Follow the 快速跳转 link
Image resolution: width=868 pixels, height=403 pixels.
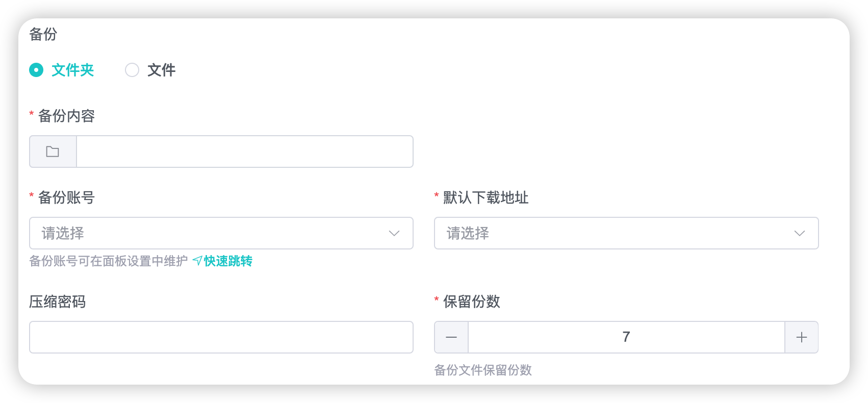[x=228, y=261]
